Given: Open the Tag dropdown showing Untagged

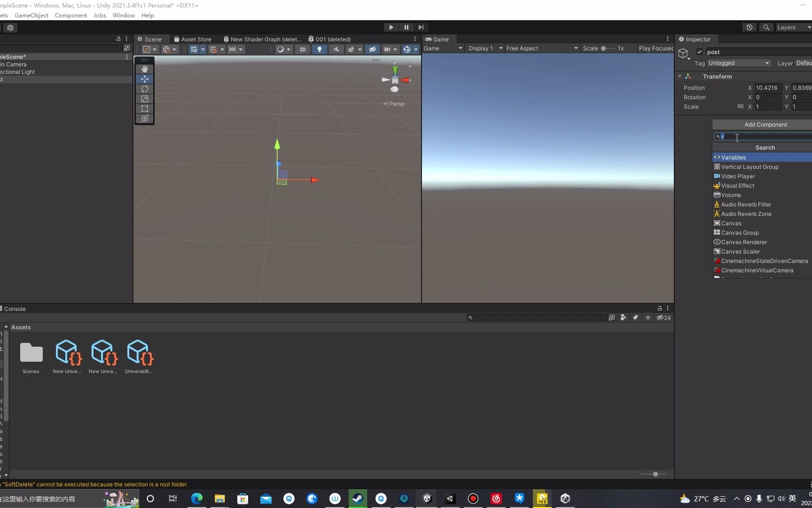Looking at the screenshot, I should click(739, 63).
